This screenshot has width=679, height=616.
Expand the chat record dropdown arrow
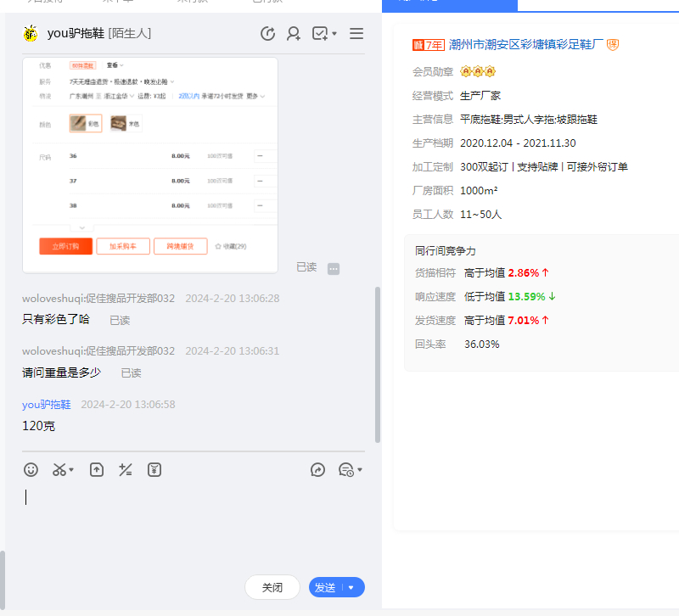coord(360,470)
